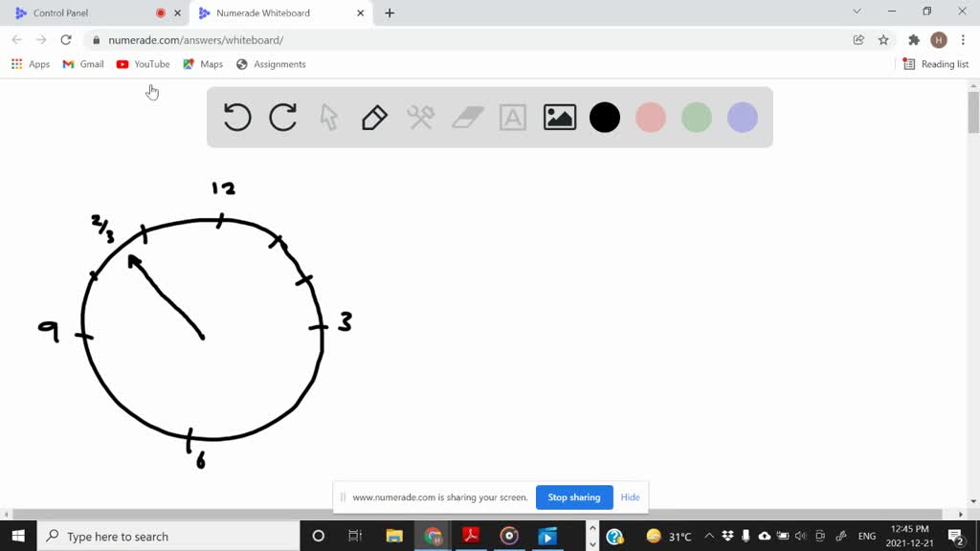Choose the selection arrow tool
The height and width of the screenshot is (551, 980).
click(328, 117)
